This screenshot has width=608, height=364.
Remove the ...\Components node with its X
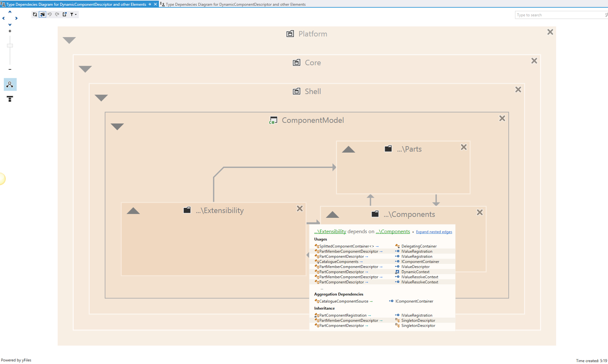(x=480, y=213)
